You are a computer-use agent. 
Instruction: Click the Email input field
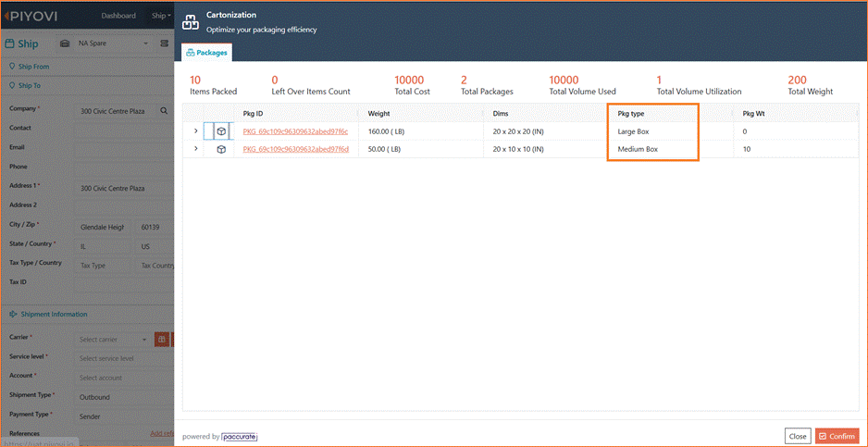125,150
